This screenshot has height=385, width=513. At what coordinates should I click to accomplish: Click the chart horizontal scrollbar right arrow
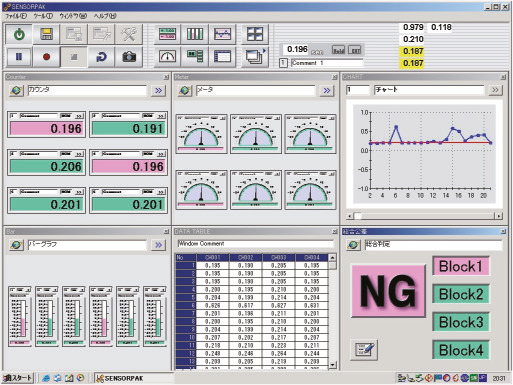click(499, 216)
